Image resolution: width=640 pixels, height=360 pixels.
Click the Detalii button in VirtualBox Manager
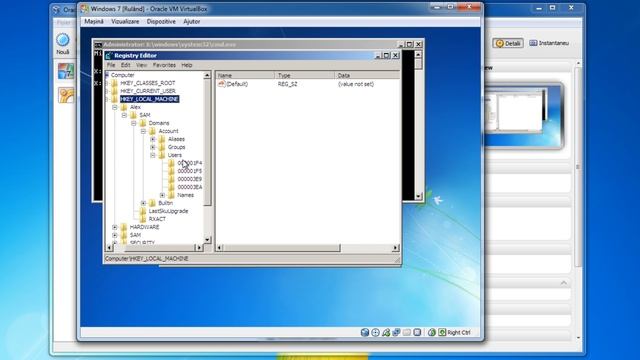pos(508,43)
